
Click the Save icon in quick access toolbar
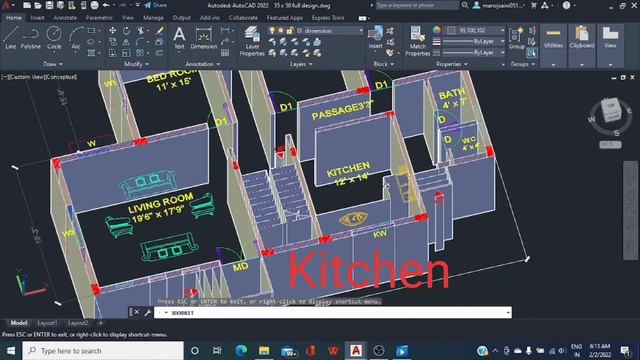pyautogui.click(x=49, y=5)
